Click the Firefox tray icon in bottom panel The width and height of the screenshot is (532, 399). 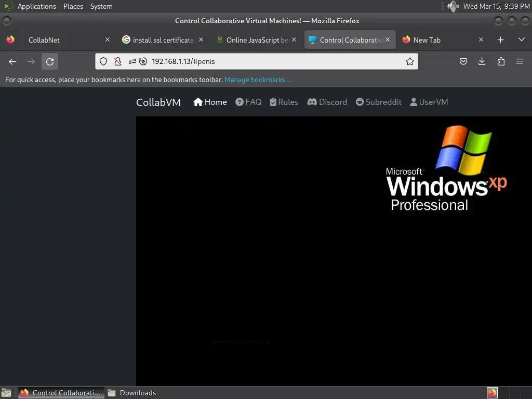pos(492,393)
